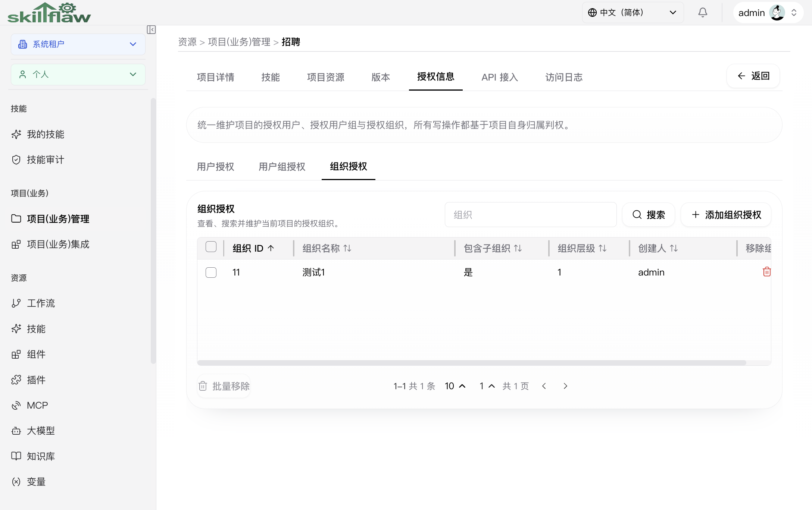812x510 pixels.
Task: Check the row checkbox for ID 11
Action: tap(211, 273)
